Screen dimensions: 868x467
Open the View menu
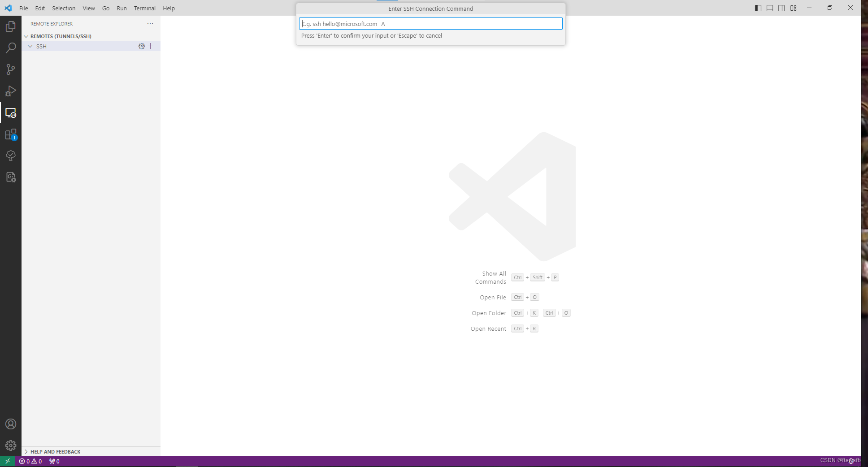click(89, 8)
